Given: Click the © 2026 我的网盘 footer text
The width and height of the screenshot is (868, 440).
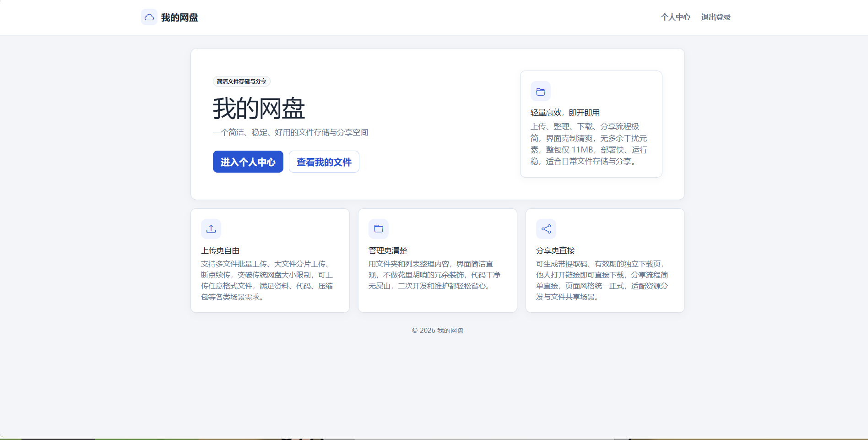Looking at the screenshot, I should (x=437, y=330).
